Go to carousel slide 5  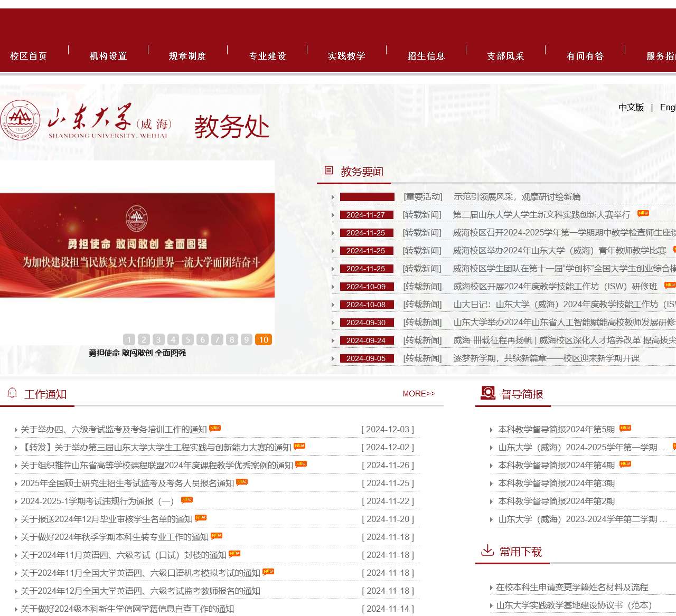tap(188, 339)
